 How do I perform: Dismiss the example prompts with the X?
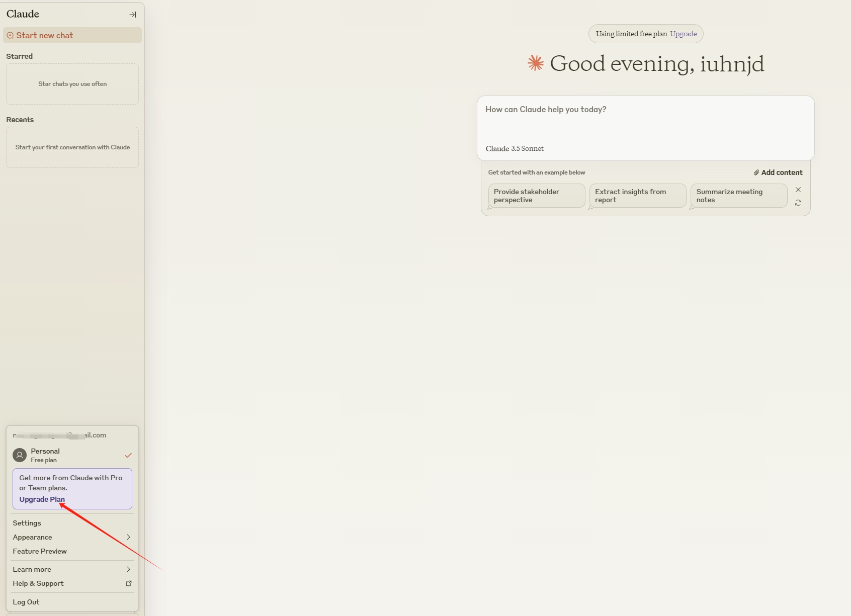coord(798,190)
